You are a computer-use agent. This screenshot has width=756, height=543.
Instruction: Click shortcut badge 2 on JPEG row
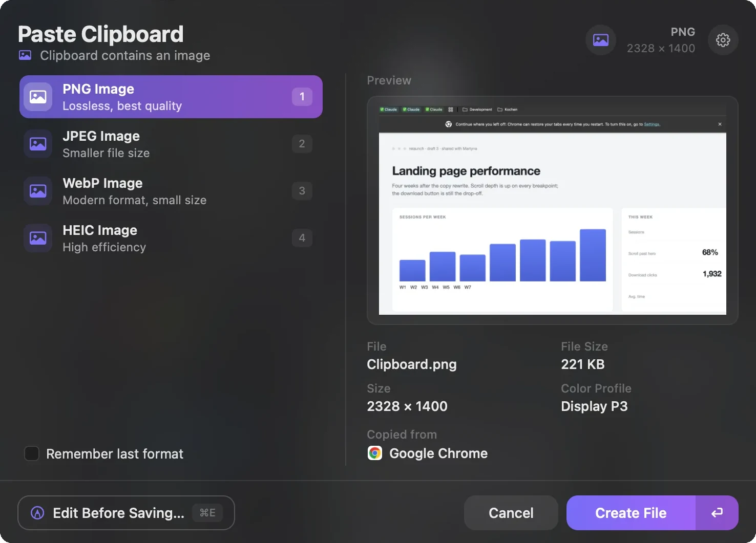point(302,144)
